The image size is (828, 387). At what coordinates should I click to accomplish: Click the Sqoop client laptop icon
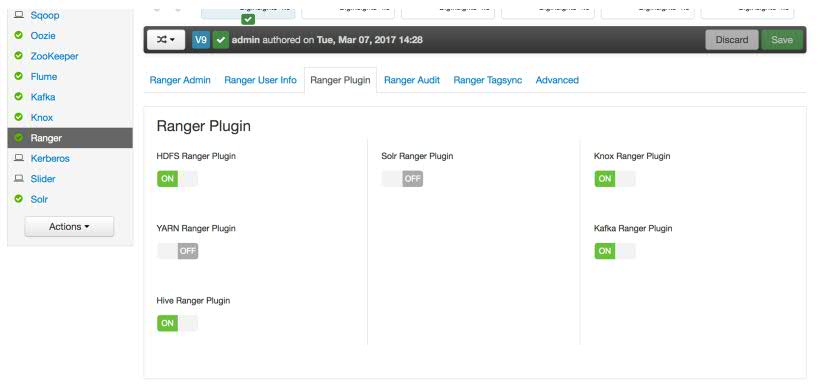pyautogui.click(x=18, y=15)
